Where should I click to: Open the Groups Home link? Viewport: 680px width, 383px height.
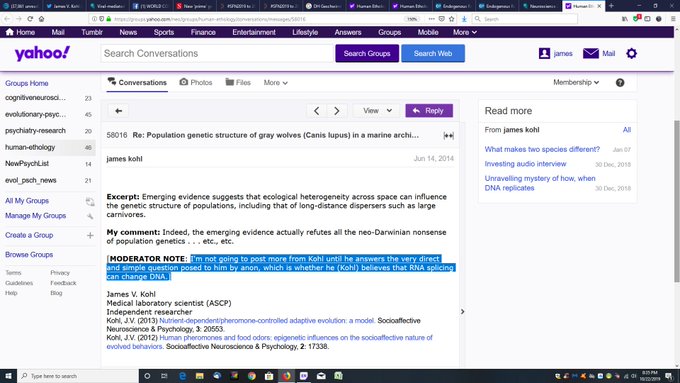[x=26, y=83]
